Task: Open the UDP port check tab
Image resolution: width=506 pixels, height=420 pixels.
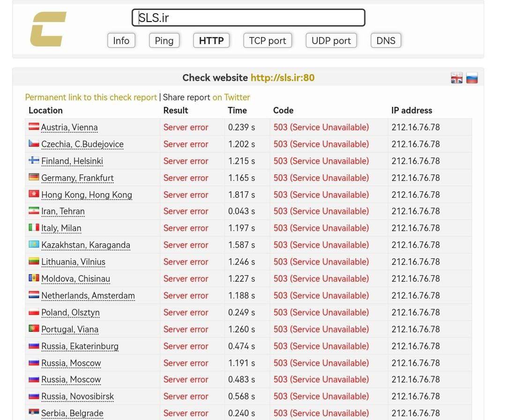Action: pyautogui.click(x=331, y=41)
